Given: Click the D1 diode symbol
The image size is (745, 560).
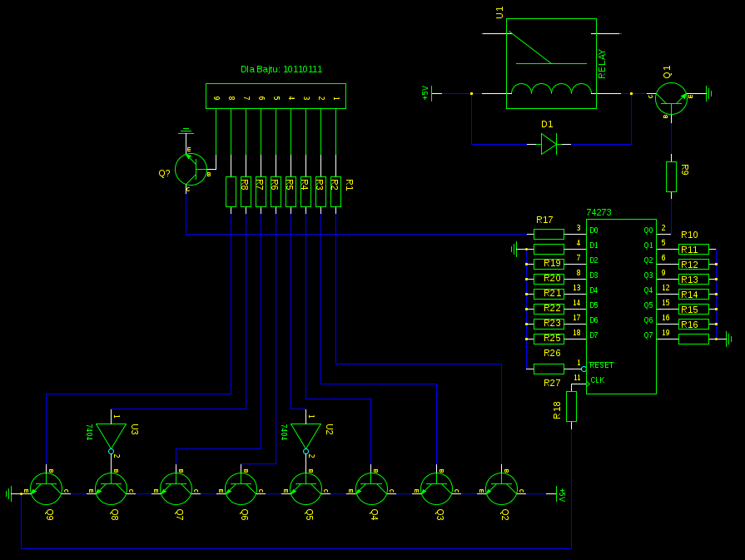Looking at the screenshot, I should [x=549, y=144].
